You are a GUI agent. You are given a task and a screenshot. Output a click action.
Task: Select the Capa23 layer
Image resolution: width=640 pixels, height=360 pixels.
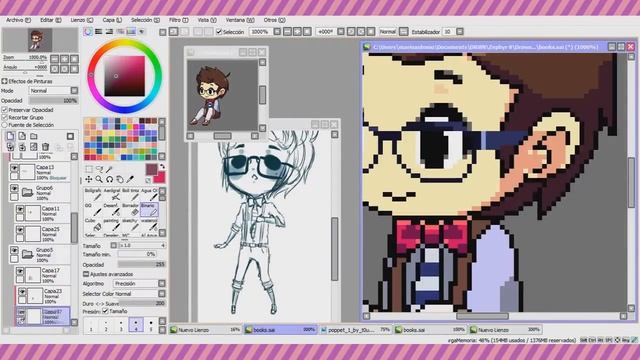point(43,296)
